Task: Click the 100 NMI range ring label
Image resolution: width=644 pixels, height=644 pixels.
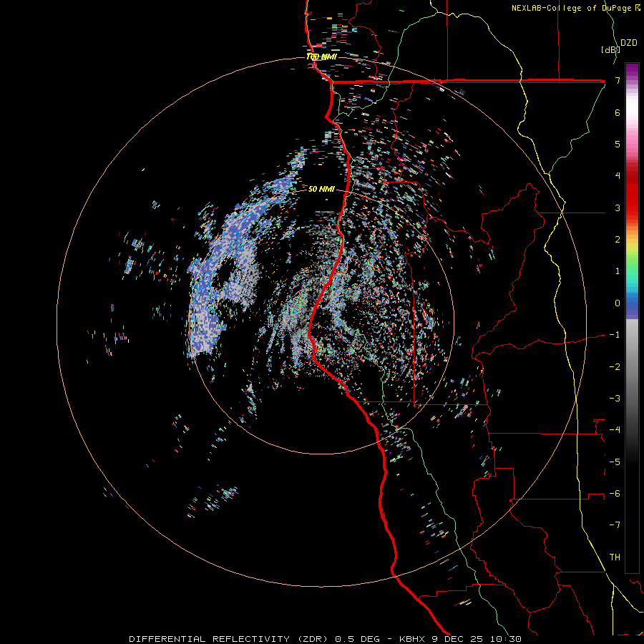Action: (321, 57)
